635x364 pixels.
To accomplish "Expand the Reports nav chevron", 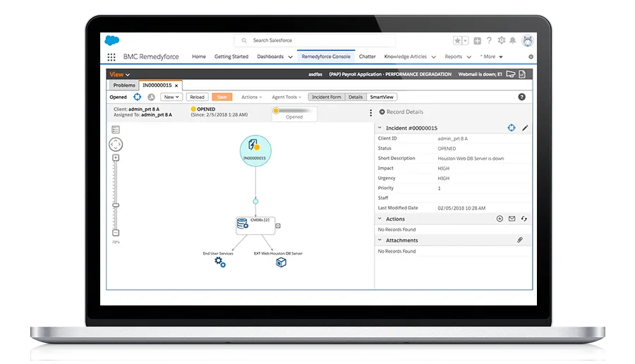I will 469,57.
